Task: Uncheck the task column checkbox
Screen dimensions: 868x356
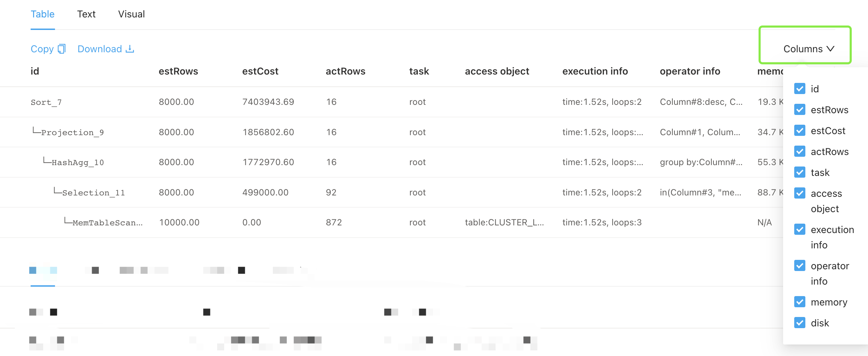Action: pos(800,172)
